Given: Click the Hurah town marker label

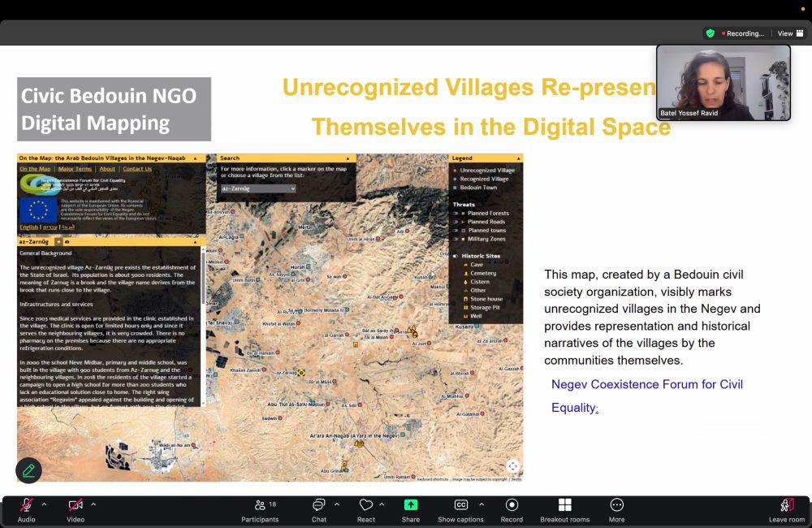Looking at the screenshot, I should point(297,267).
